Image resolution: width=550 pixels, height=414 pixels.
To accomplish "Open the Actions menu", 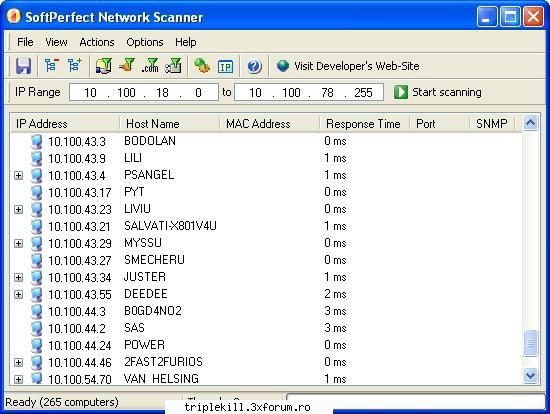I will pyautogui.click(x=97, y=42).
